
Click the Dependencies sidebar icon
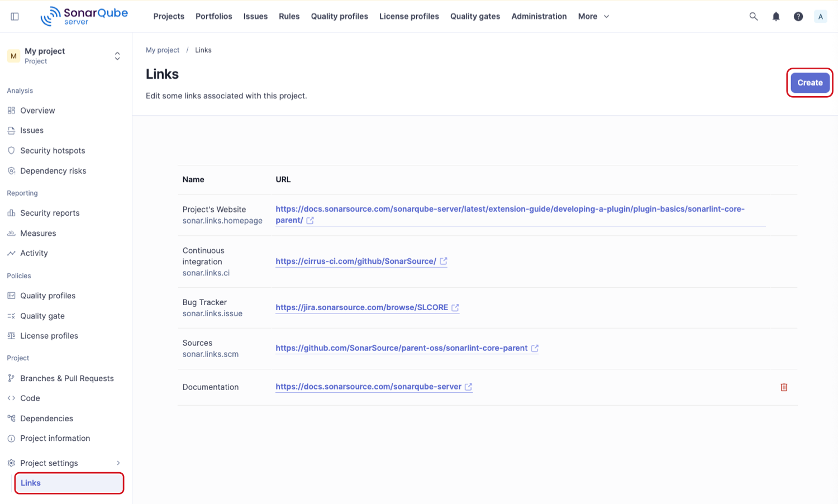click(11, 419)
